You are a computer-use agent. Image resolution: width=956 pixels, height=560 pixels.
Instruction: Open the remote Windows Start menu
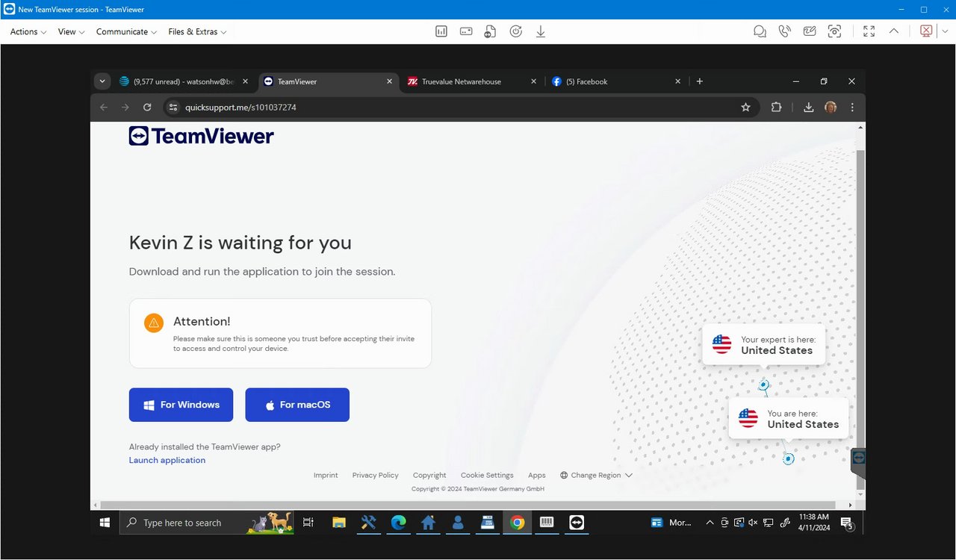[x=105, y=523]
